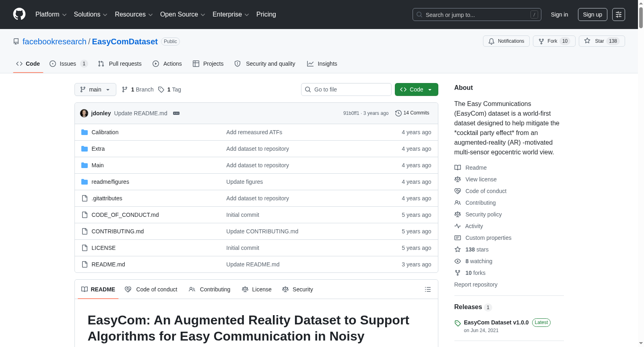Click the LICENSE file icon

(85, 248)
